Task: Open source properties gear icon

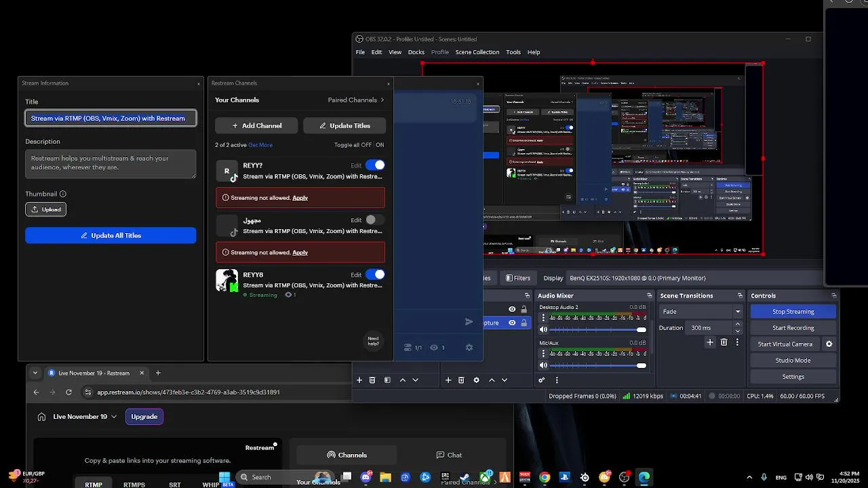Action: [476, 380]
